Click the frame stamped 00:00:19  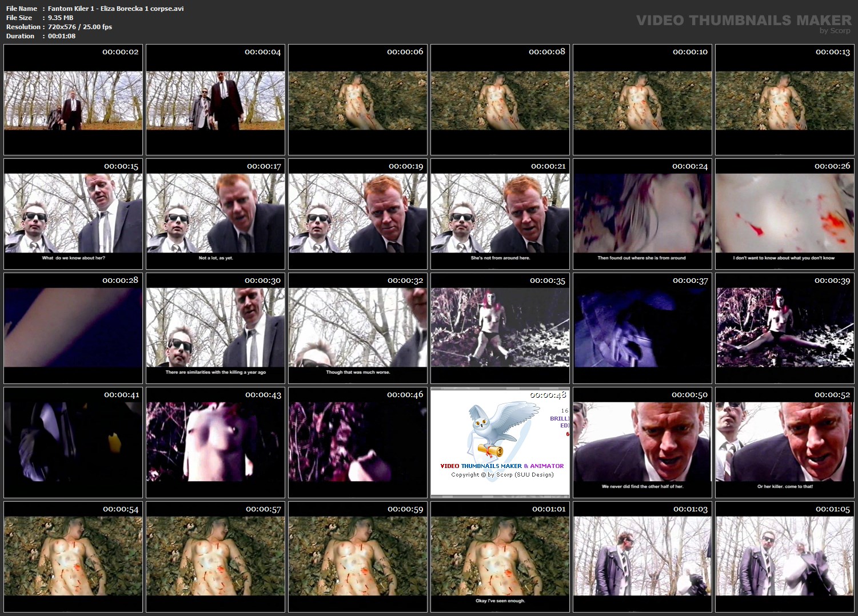(x=358, y=214)
